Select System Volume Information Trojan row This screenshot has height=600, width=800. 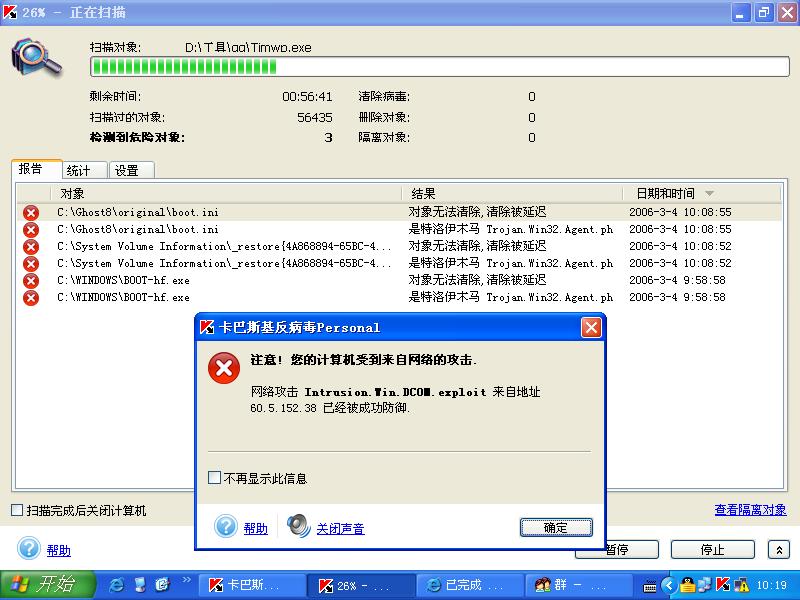tap(398, 263)
